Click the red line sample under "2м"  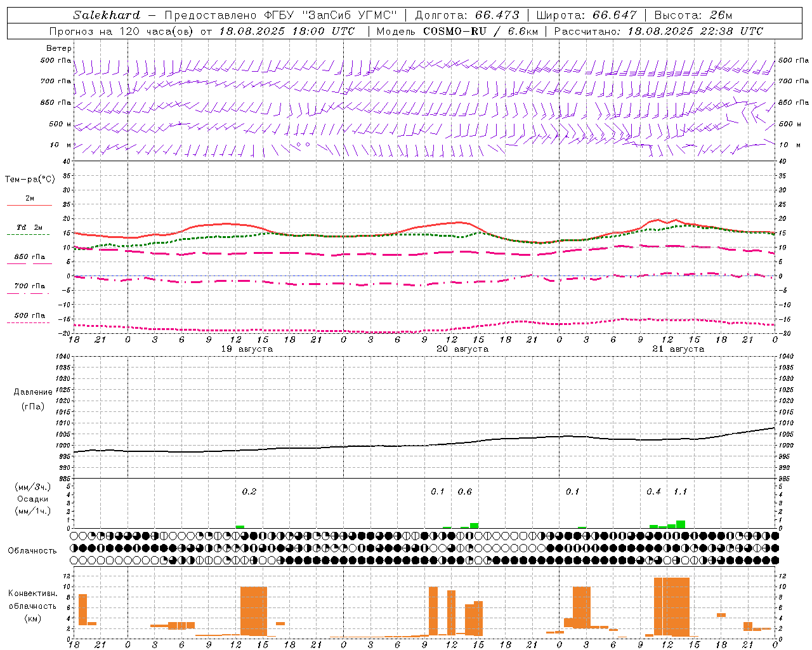[29, 205]
